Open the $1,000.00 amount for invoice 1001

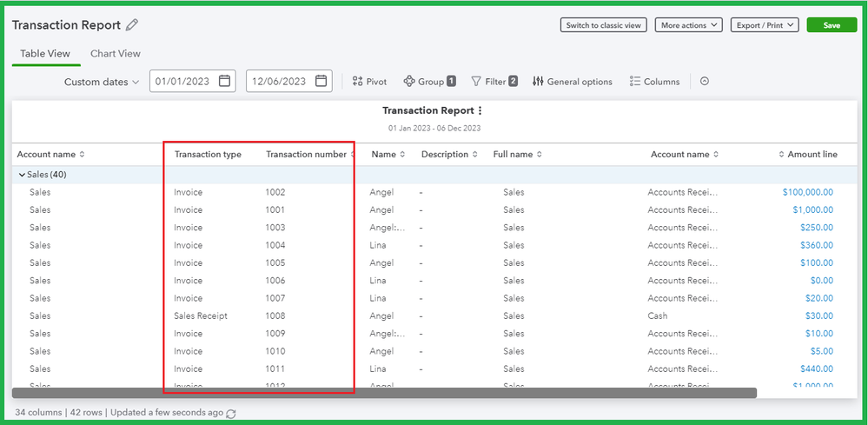tap(812, 209)
